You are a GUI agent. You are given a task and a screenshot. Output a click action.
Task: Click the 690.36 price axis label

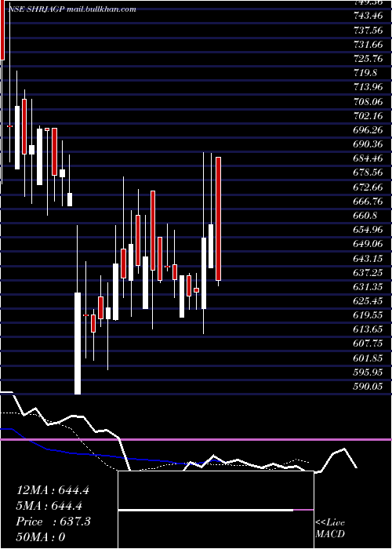click(366, 144)
